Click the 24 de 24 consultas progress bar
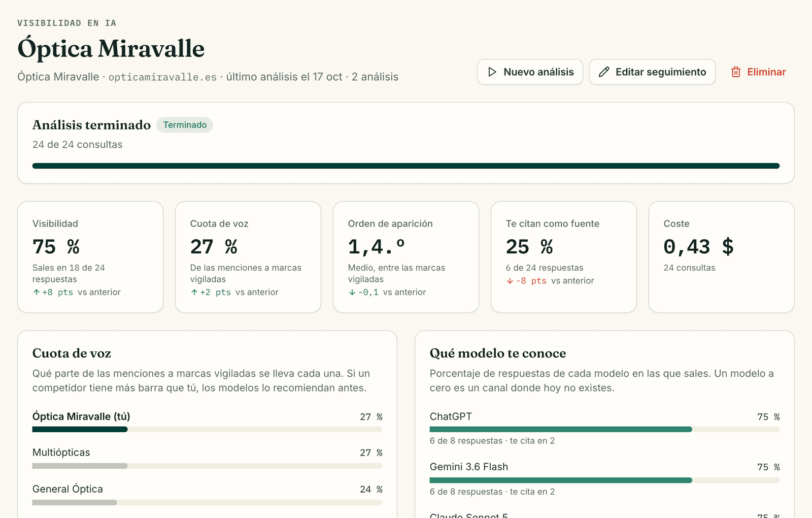This screenshot has width=812, height=518. pos(406,166)
